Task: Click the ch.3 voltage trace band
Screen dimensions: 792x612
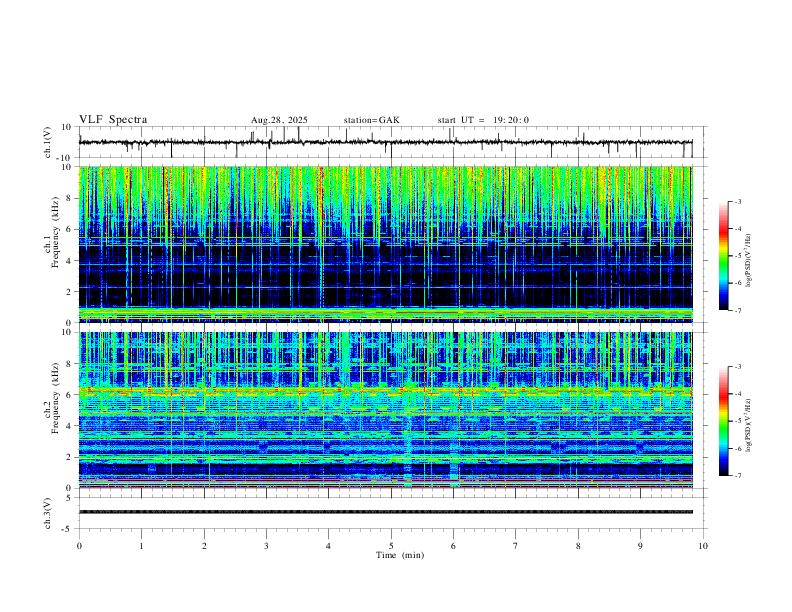Action: click(386, 512)
